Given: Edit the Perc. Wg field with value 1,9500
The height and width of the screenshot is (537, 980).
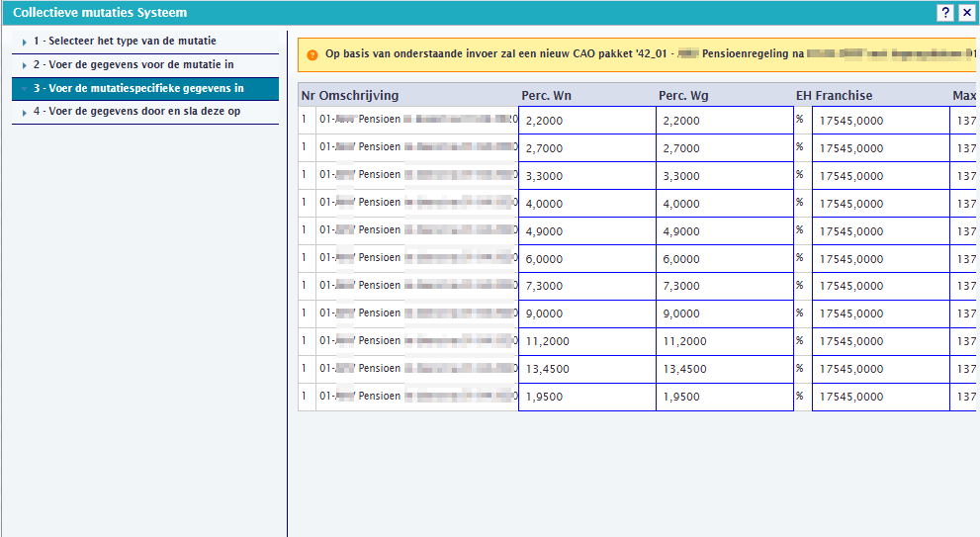Looking at the screenshot, I should (725, 397).
